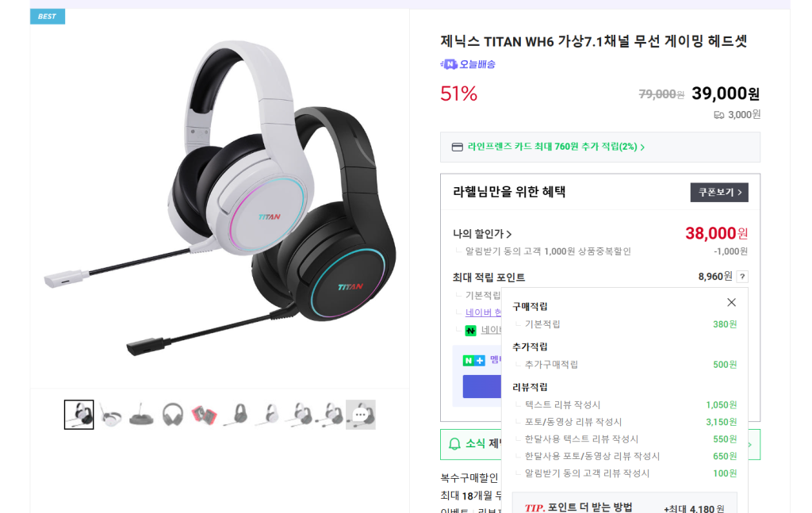Expand 나의 할인가 discount details
The image size is (812, 513).
pyautogui.click(x=482, y=234)
